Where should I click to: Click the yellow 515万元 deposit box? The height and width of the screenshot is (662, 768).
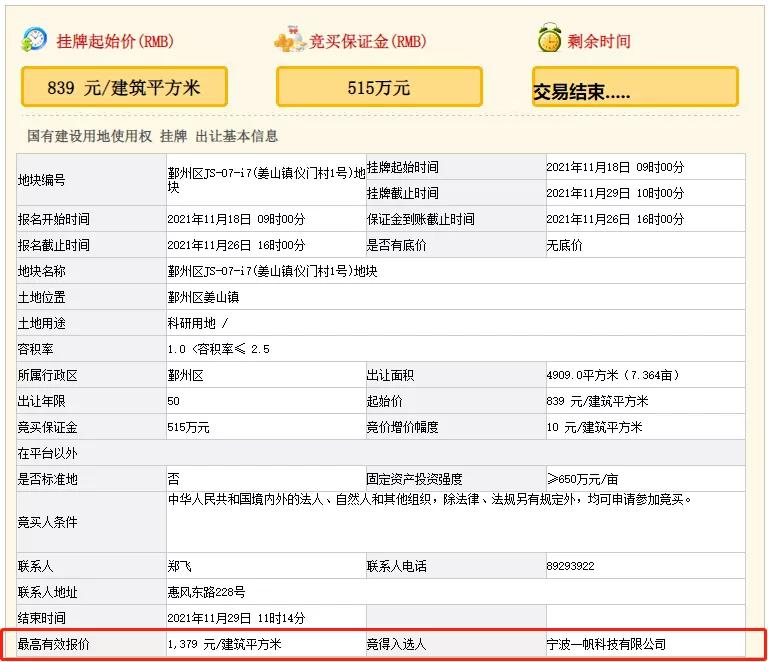(x=379, y=87)
